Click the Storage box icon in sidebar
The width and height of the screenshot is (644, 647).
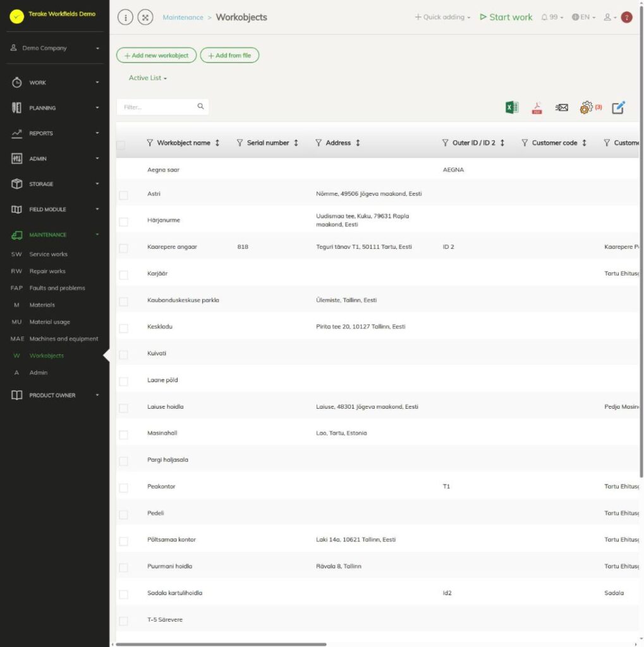click(16, 184)
